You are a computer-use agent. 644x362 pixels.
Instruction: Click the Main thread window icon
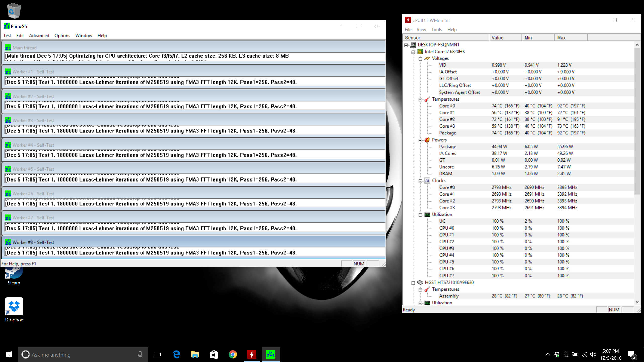[x=8, y=48]
